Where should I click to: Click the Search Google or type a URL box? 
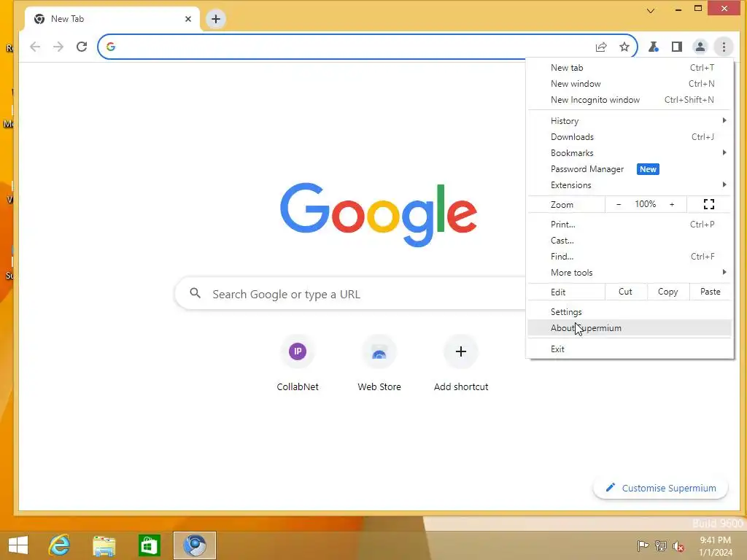coord(350,294)
